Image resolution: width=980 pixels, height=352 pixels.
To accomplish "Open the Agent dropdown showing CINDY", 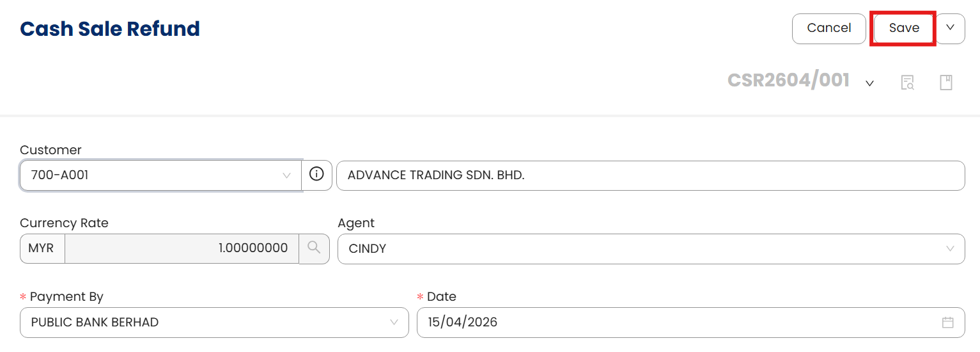I will pyautogui.click(x=650, y=249).
